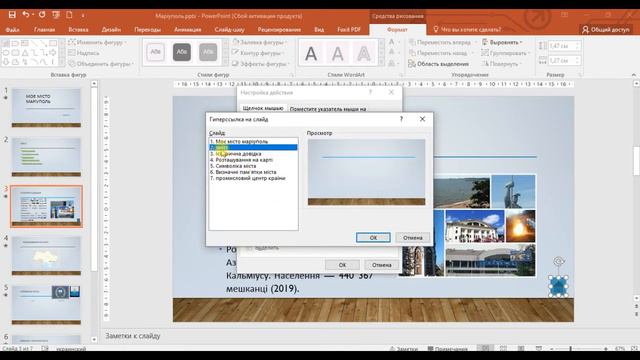Start slideshow from status bar icon

click(539, 349)
